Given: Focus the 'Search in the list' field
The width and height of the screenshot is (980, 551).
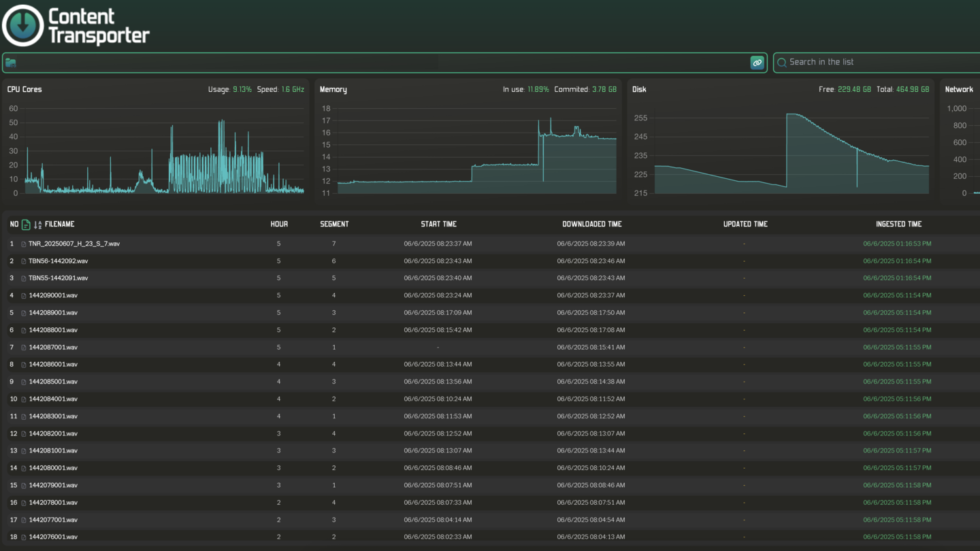Looking at the screenshot, I should (x=878, y=63).
